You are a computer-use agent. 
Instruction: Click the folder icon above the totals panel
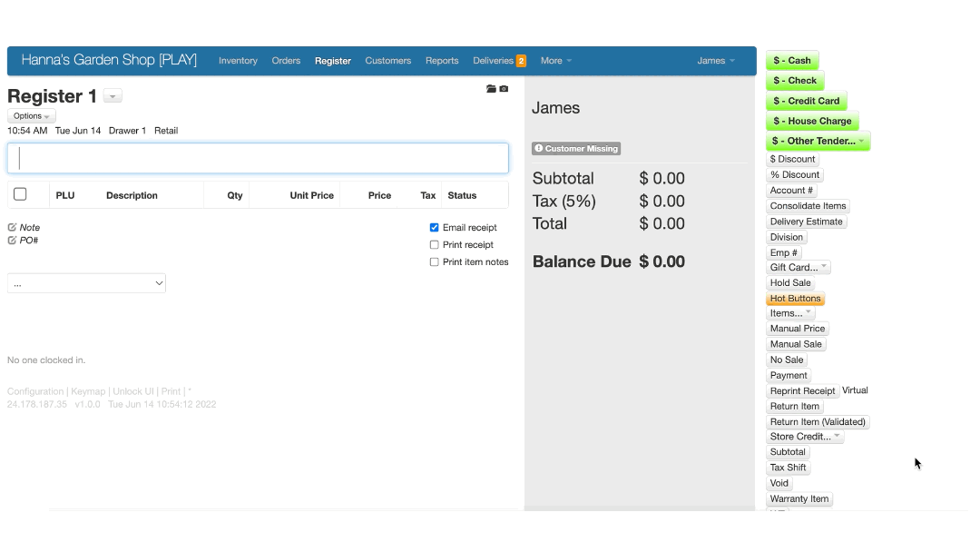491,89
